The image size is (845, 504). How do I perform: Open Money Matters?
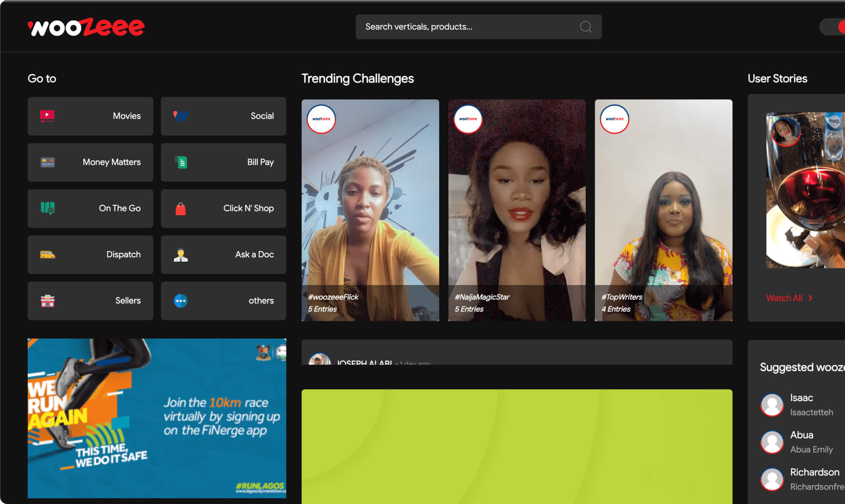[x=90, y=162]
